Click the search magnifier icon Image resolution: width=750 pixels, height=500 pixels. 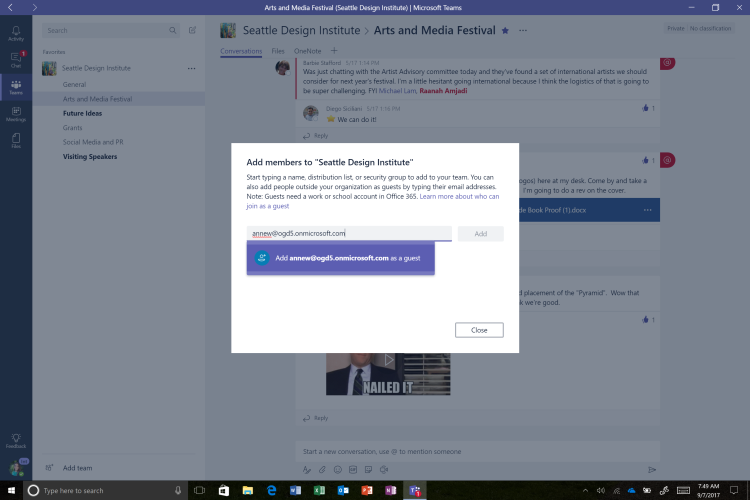pyautogui.click(x=173, y=30)
